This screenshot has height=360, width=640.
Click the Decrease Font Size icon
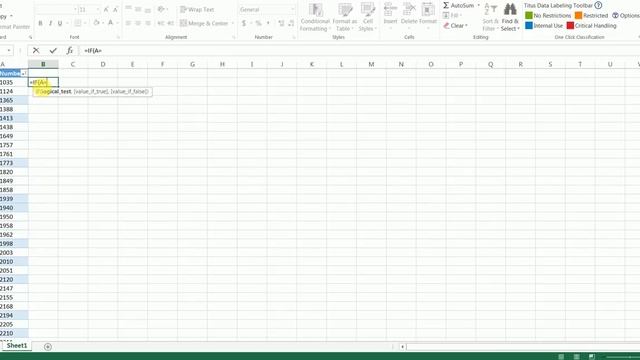(115, 9)
